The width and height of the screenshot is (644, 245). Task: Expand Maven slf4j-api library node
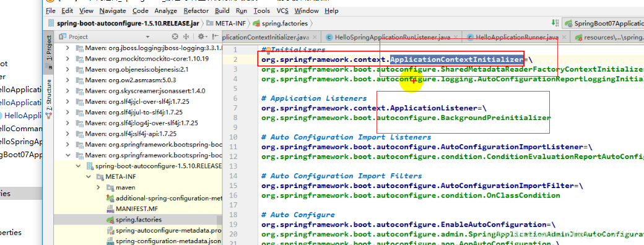tap(67, 134)
